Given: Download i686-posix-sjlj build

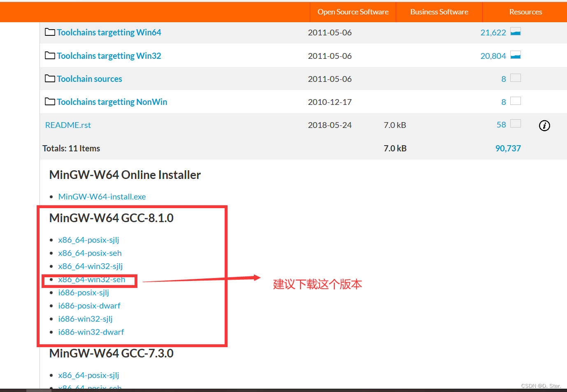Looking at the screenshot, I should pyautogui.click(x=84, y=292).
